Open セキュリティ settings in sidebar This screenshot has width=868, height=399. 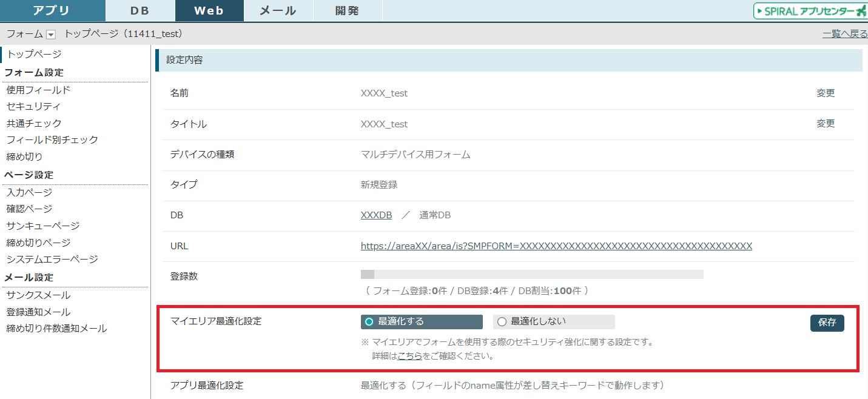coord(33,106)
